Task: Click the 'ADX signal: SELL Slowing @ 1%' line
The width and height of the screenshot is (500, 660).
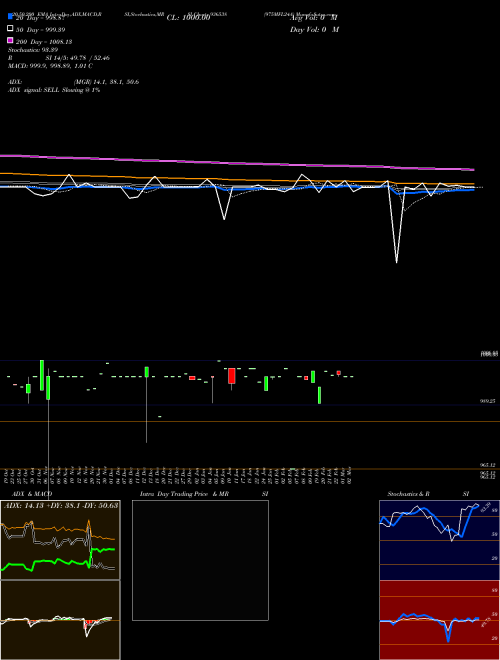Action: [x=54, y=90]
